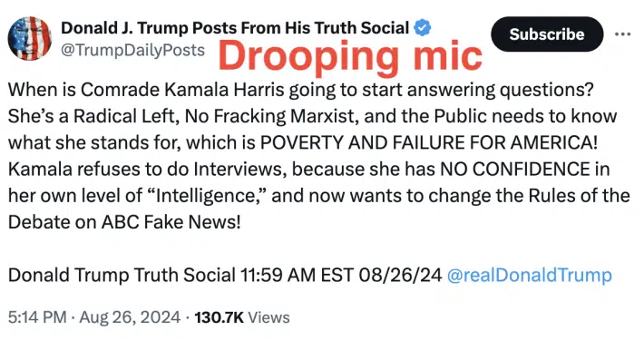This screenshot has height=340, width=644.
Task: Click the Radical Left, No Fracking Marxist phrase
Action: click(x=213, y=116)
